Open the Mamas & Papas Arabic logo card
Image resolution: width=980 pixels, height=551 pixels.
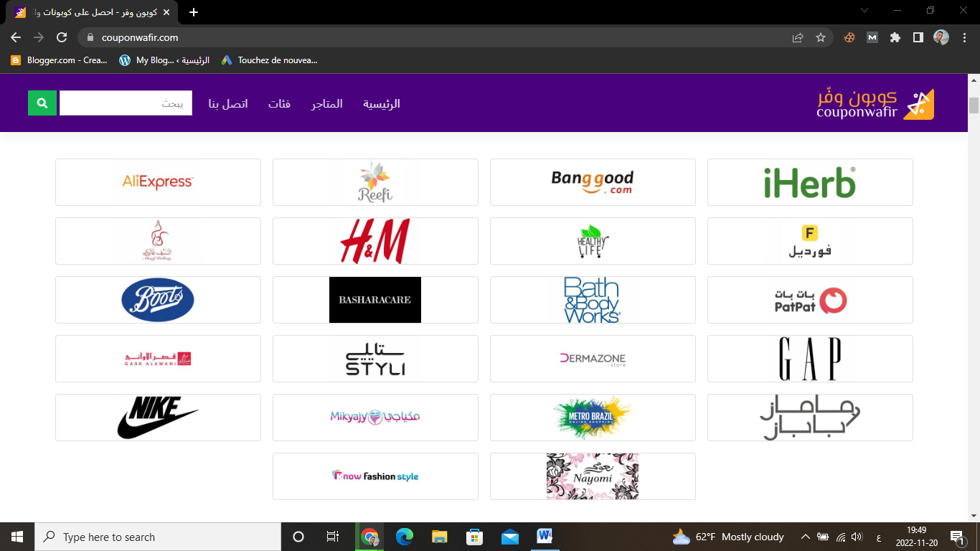810,418
